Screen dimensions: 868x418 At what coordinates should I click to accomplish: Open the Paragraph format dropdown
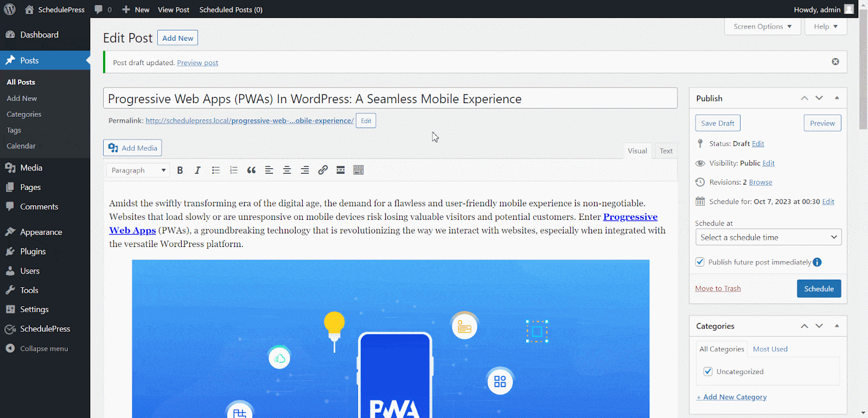point(138,170)
